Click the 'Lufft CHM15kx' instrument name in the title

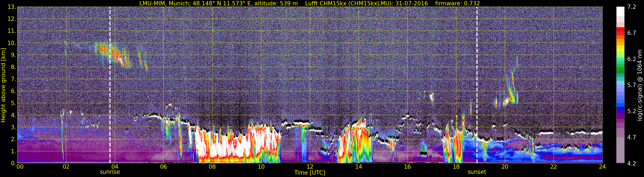[326, 3]
